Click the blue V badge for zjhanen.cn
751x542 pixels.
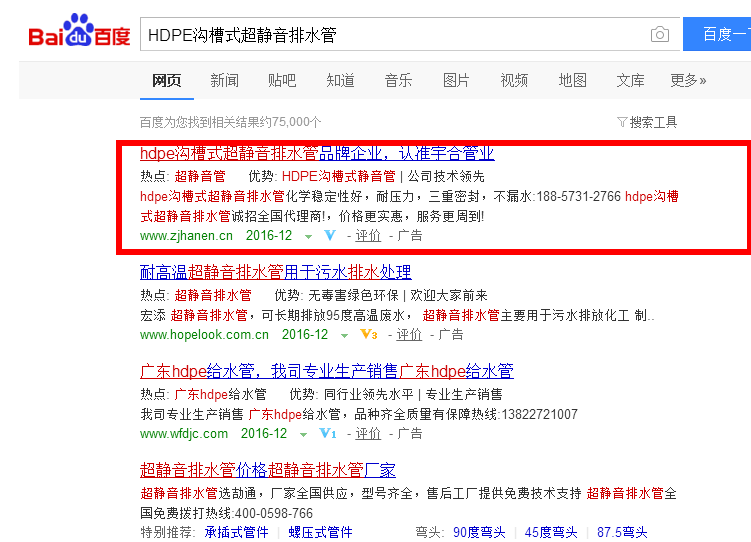point(330,236)
